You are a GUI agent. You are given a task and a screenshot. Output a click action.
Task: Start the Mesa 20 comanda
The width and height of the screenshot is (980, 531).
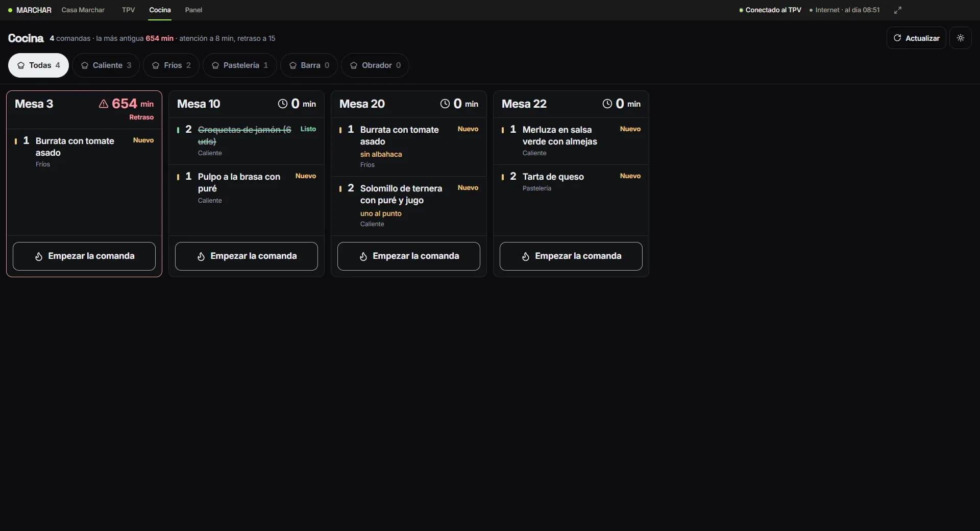[409, 256]
